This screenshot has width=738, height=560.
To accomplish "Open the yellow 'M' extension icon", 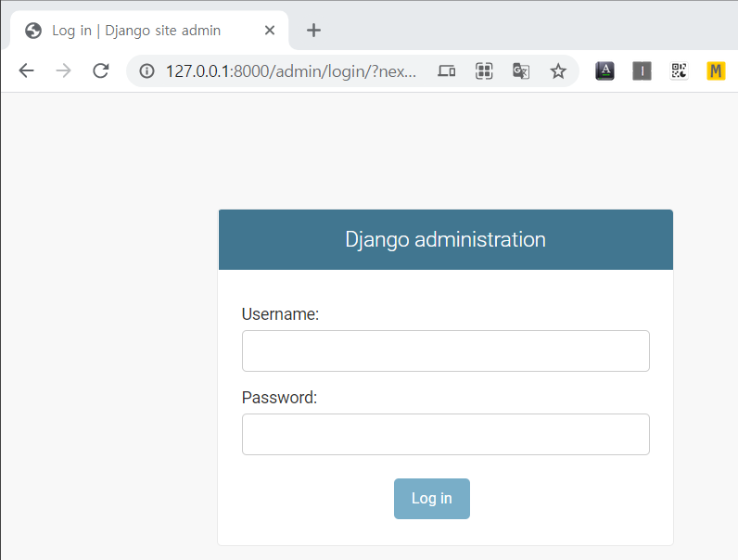I will click(x=716, y=71).
